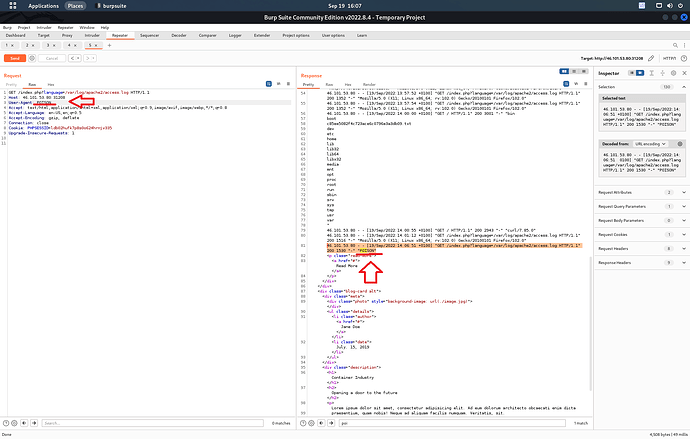Open request editor options menu icon
690x439 pixels.
(288, 84)
